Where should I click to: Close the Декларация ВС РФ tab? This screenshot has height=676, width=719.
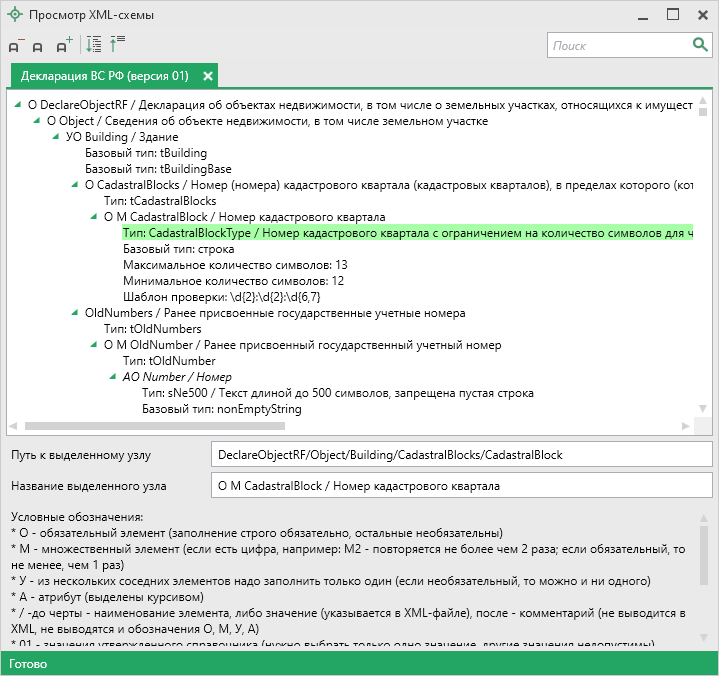[208, 76]
